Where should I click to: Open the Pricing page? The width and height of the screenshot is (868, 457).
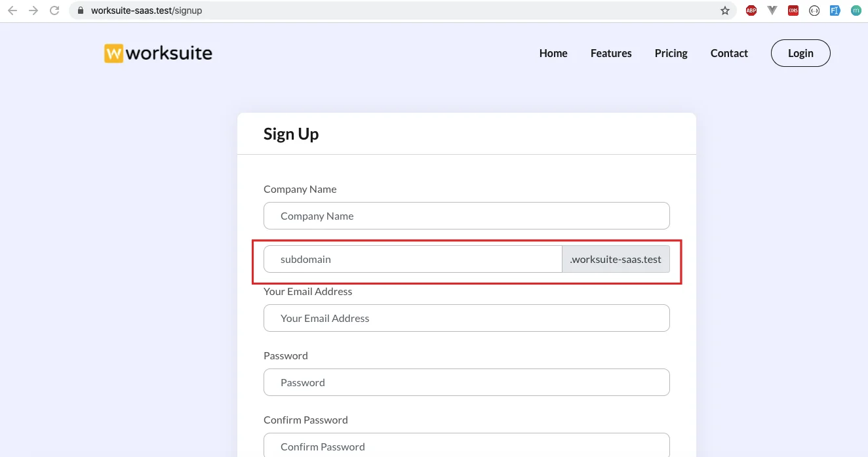pyautogui.click(x=671, y=53)
